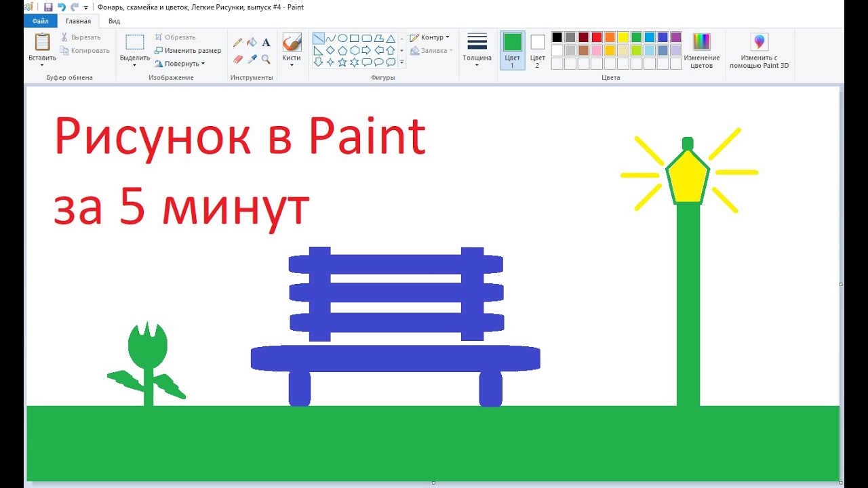Click the Обрезать button
The height and width of the screenshot is (488, 868).
pos(175,37)
